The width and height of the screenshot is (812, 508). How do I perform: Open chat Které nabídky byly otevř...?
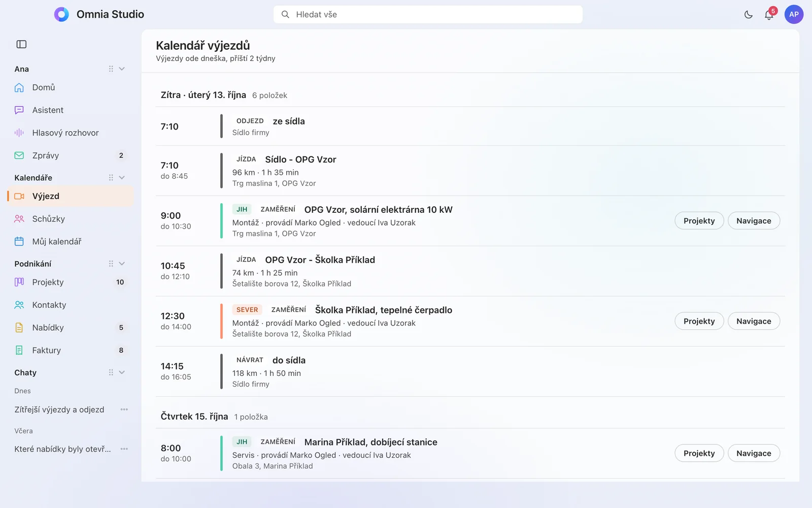62,449
